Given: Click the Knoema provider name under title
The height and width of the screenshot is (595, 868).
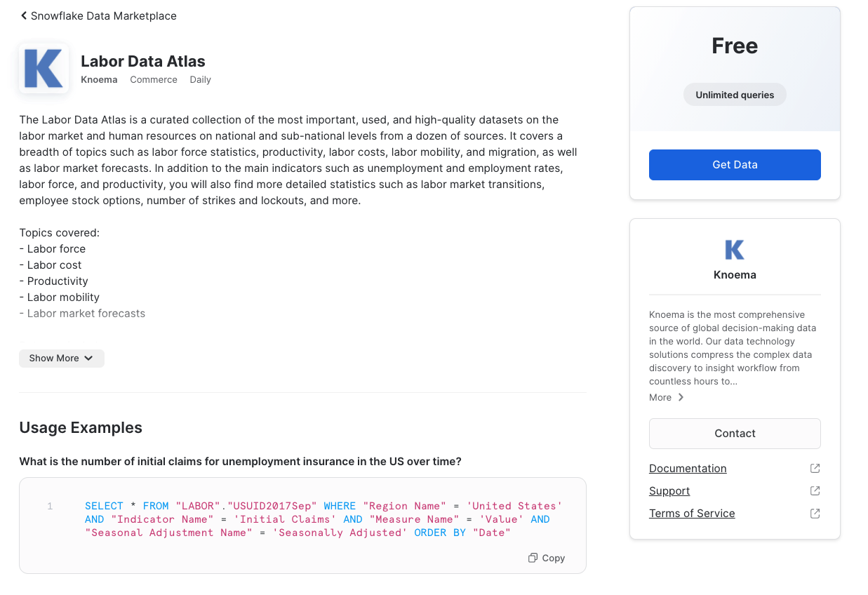Looking at the screenshot, I should 99,79.
